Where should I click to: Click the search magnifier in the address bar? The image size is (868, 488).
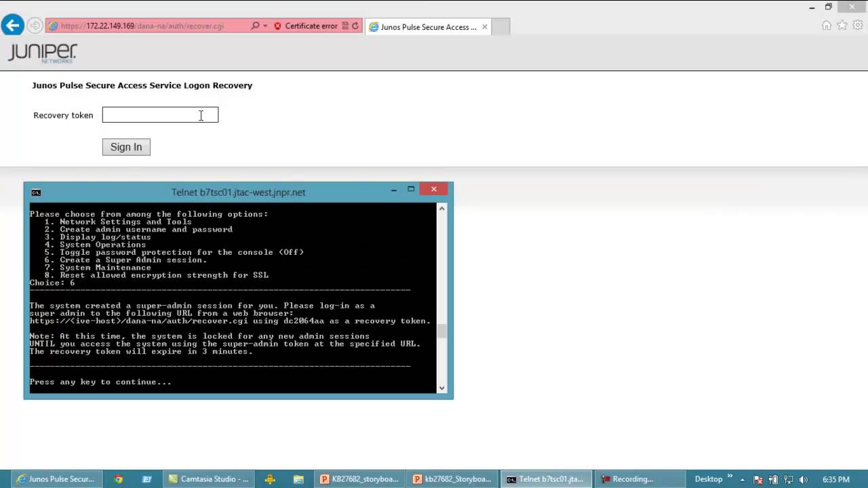(x=255, y=26)
